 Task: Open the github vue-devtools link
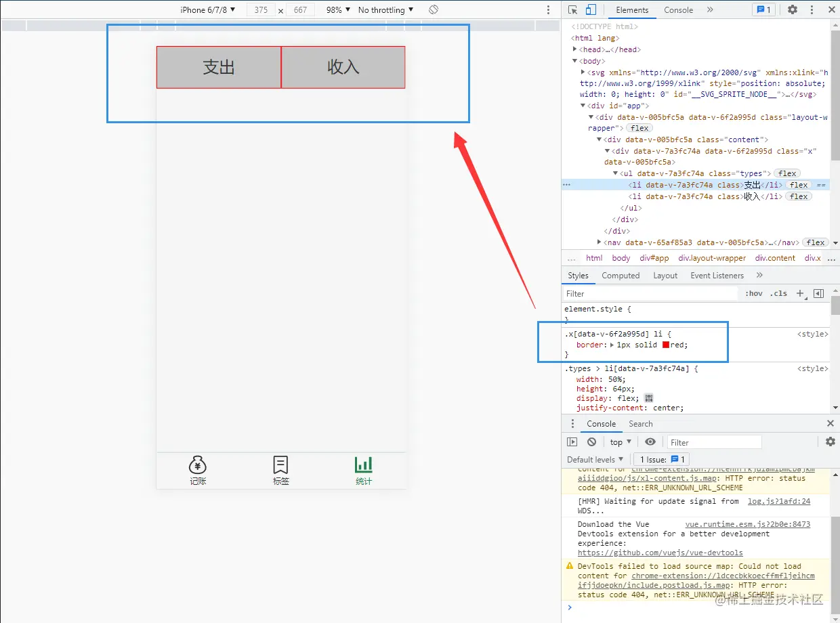[660, 553]
